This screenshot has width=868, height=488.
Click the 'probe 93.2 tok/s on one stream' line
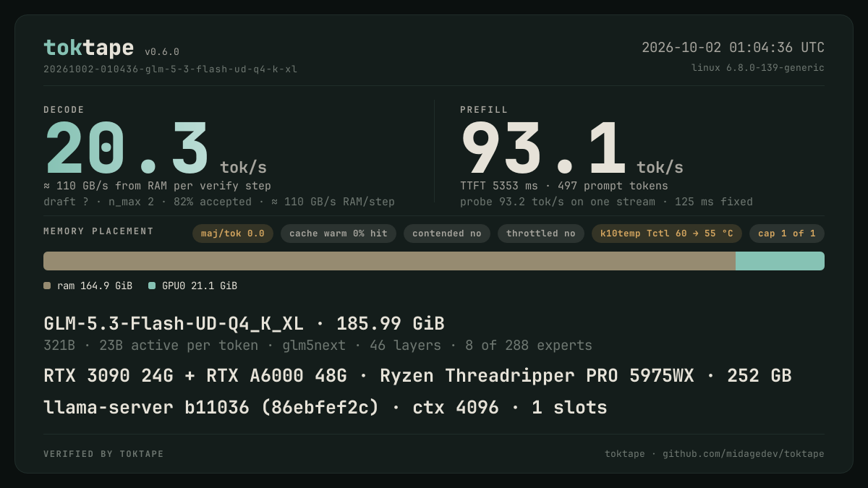(x=606, y=202)
